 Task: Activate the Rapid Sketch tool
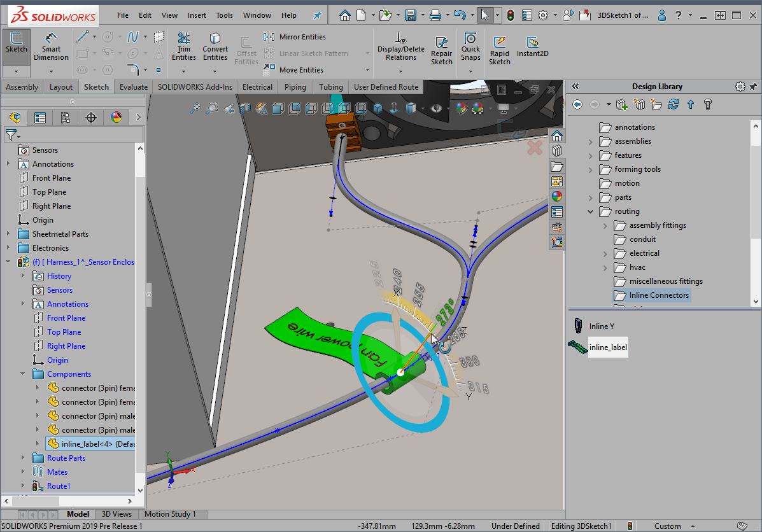500,50
